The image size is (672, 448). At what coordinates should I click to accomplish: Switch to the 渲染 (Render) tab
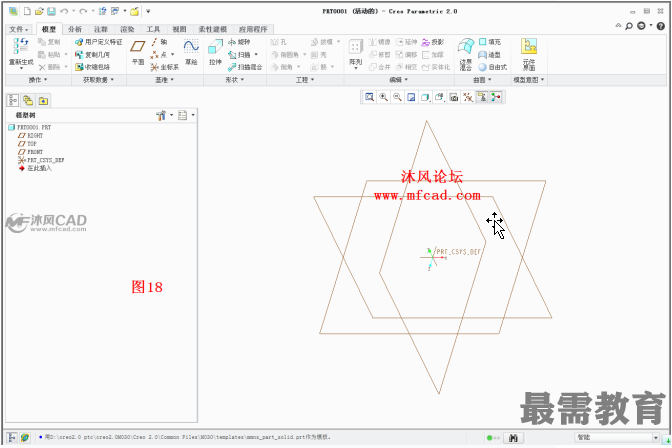pyautogui.click(x=127, y=29)
